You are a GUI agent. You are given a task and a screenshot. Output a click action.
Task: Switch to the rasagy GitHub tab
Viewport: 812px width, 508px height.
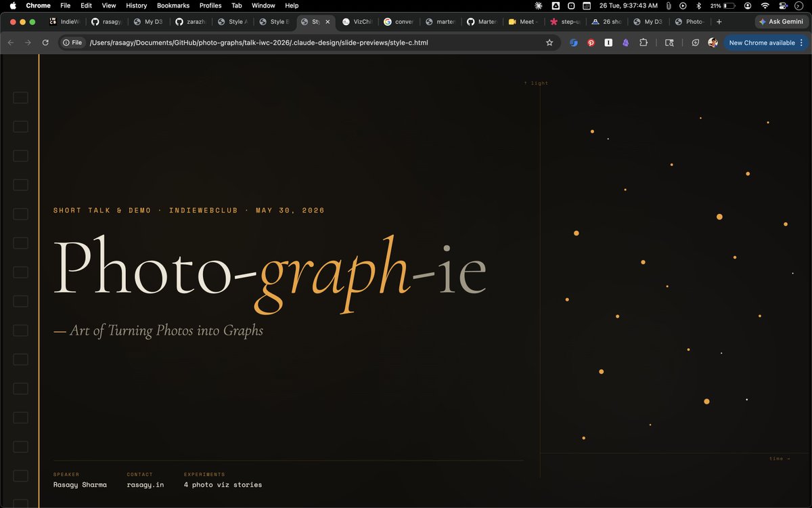106,22
